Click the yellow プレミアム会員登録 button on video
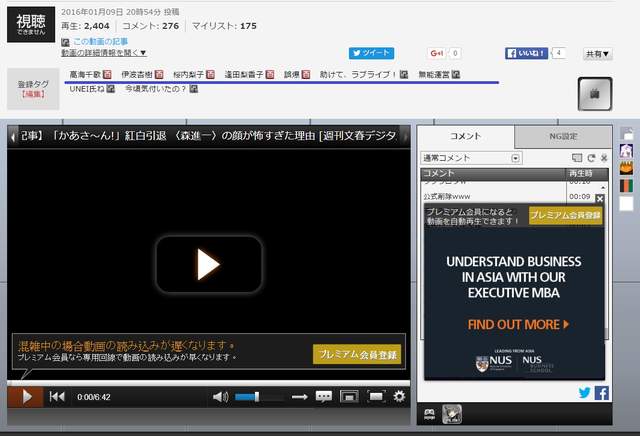Viewport: 640px width, 436px height. [355, 354]
